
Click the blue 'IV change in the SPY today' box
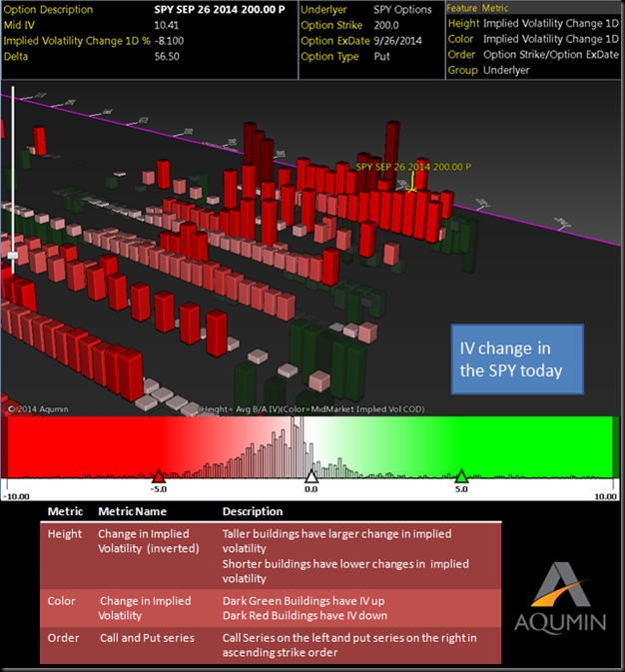[517, 359]
